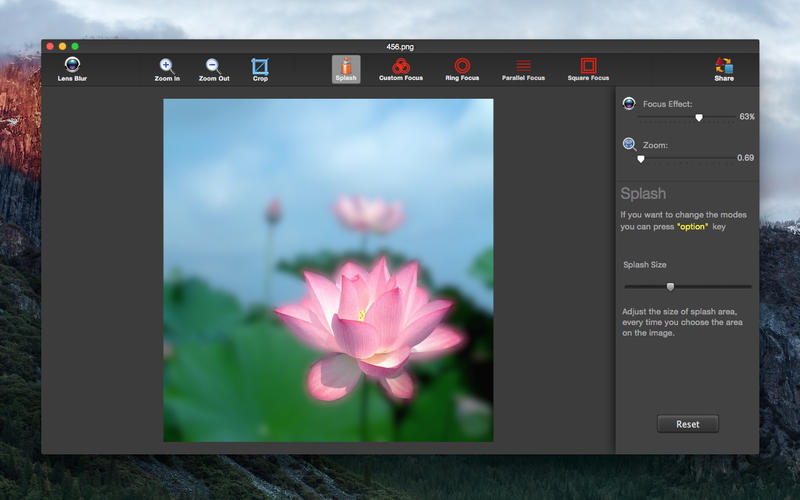Click the blurred background lotus in the canvas
This screenshot has width=800, height=500.
(369, 213)
